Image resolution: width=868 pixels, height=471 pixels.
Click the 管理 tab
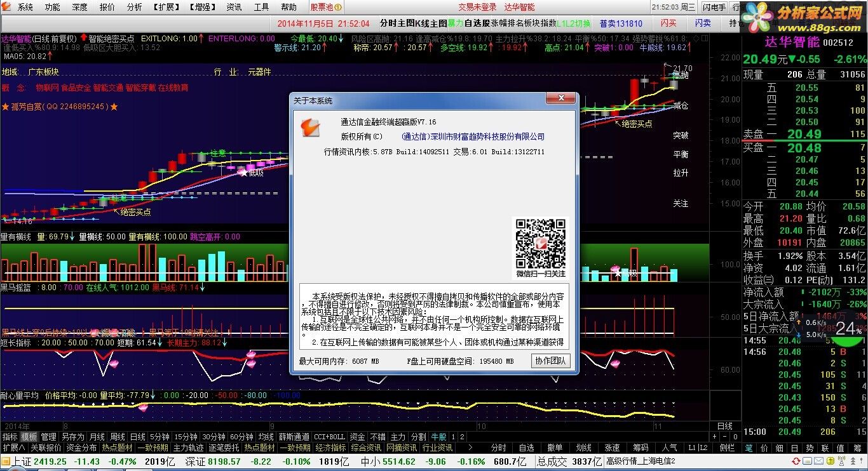pos(48,437)
